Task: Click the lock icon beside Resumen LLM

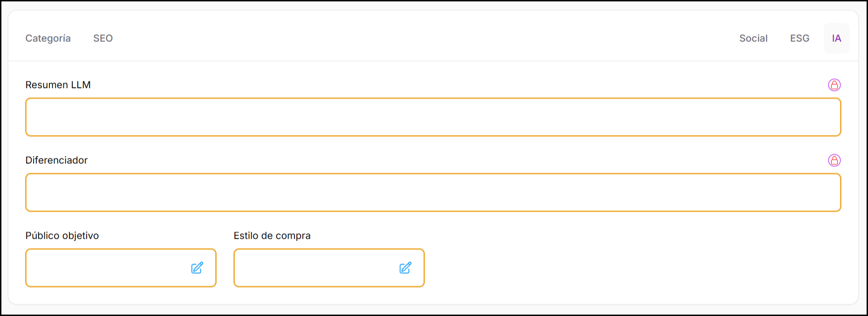Action: pos(834,85)
